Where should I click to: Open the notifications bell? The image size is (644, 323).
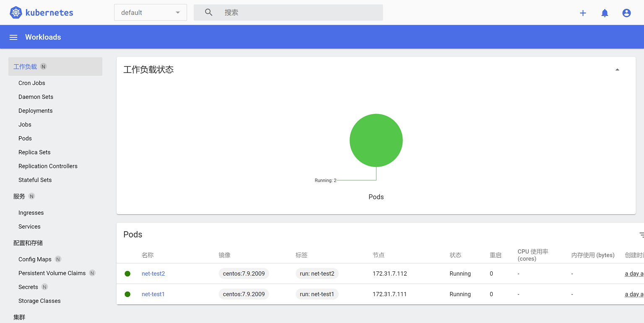(x=605, y=13)
